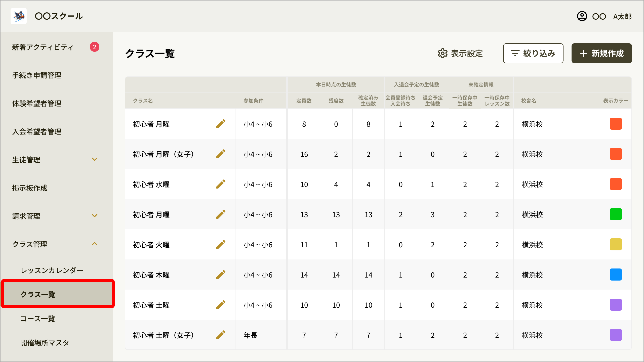This screenshot has width=644, height=362.
Task: Open 体験希望者管理 page
Action: (x=37, y=104)
